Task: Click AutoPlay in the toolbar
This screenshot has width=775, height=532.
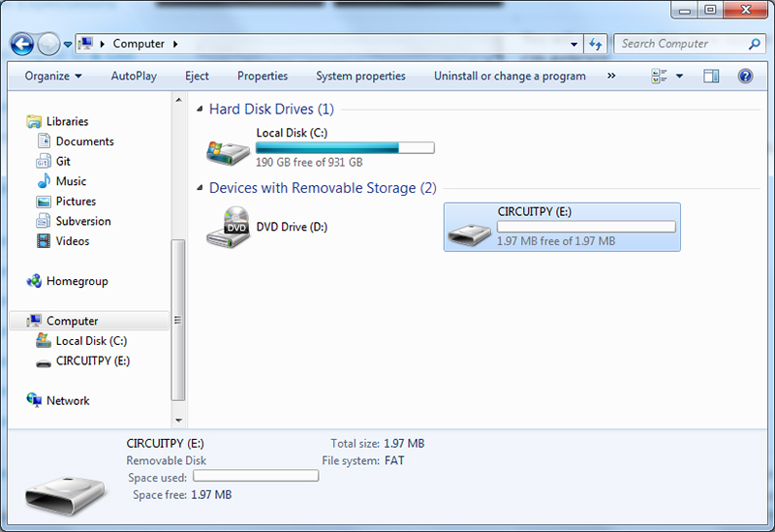Action: point(134,76)
